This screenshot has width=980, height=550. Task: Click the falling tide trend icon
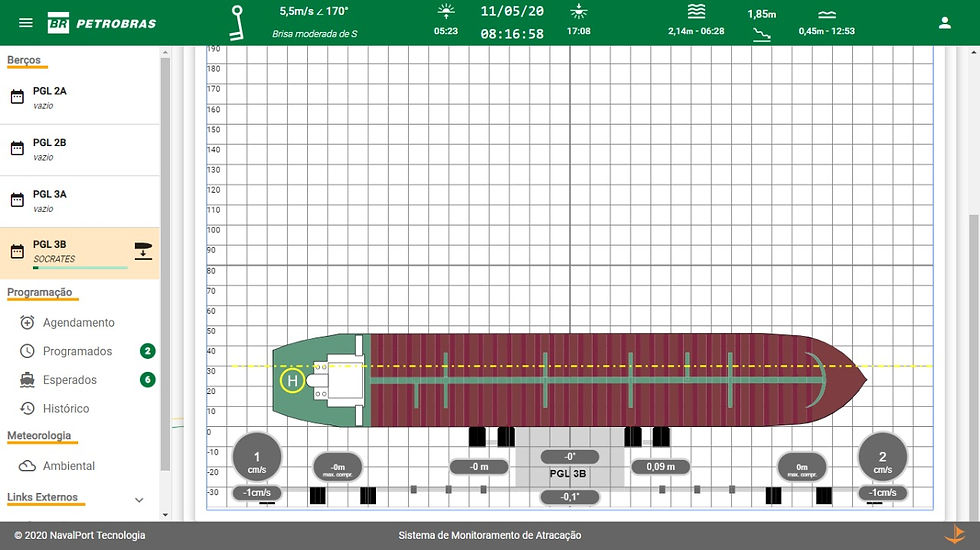761,35
